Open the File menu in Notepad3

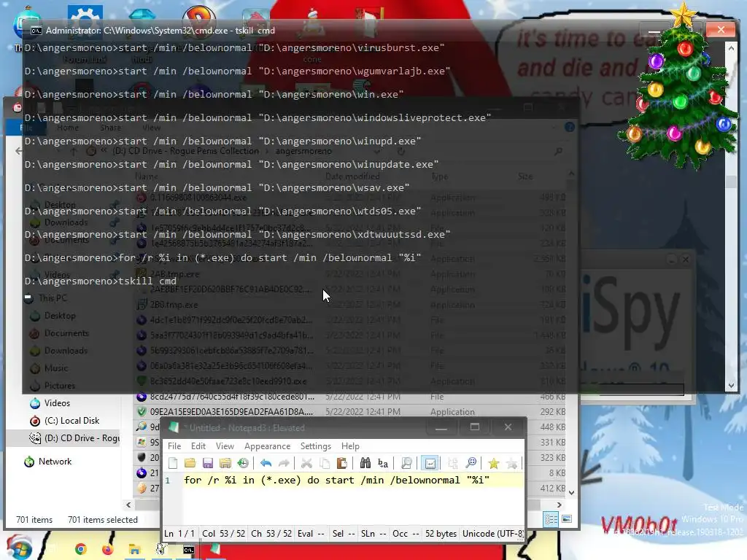click(174, 446)
